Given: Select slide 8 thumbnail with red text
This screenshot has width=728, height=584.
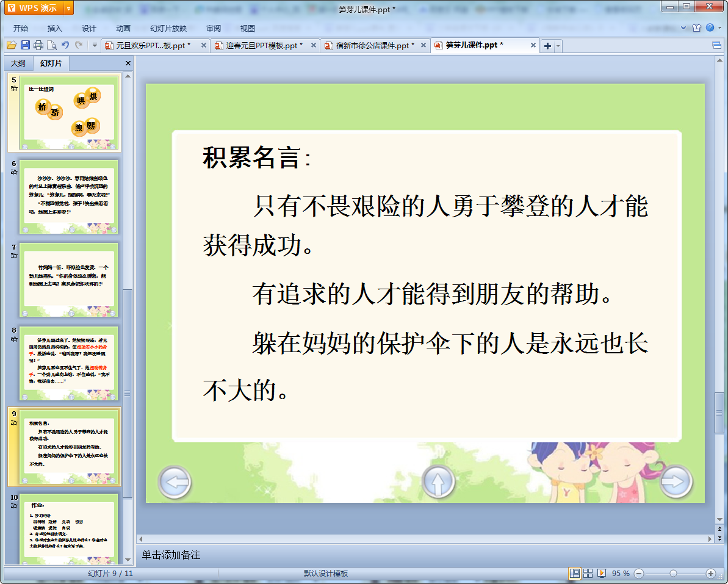Looking at the screenshot, I should pyautogui.click(x=69, y=363).
